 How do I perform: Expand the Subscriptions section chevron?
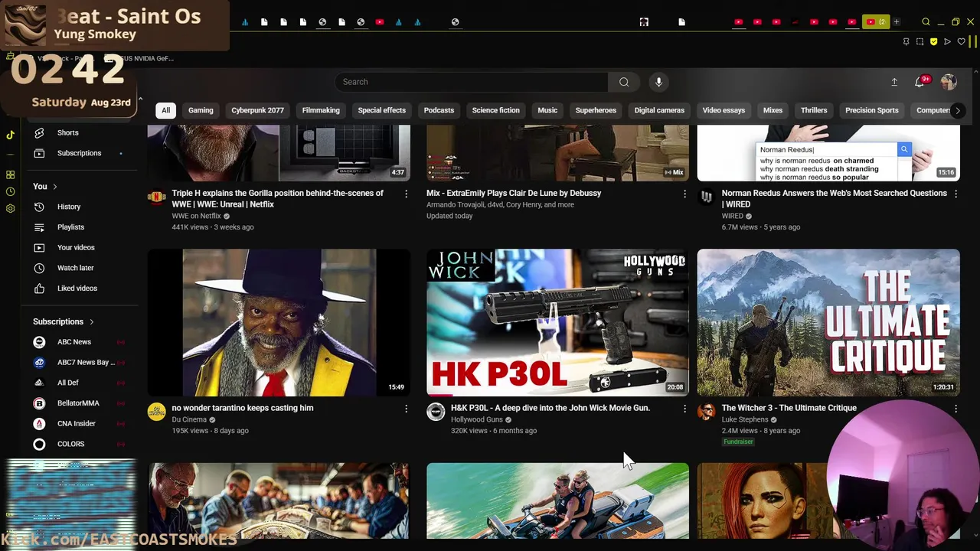91,322
